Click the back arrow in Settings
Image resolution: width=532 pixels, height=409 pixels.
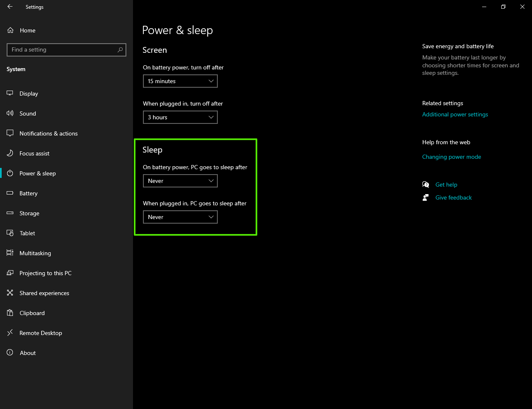(x=10, y=7)
